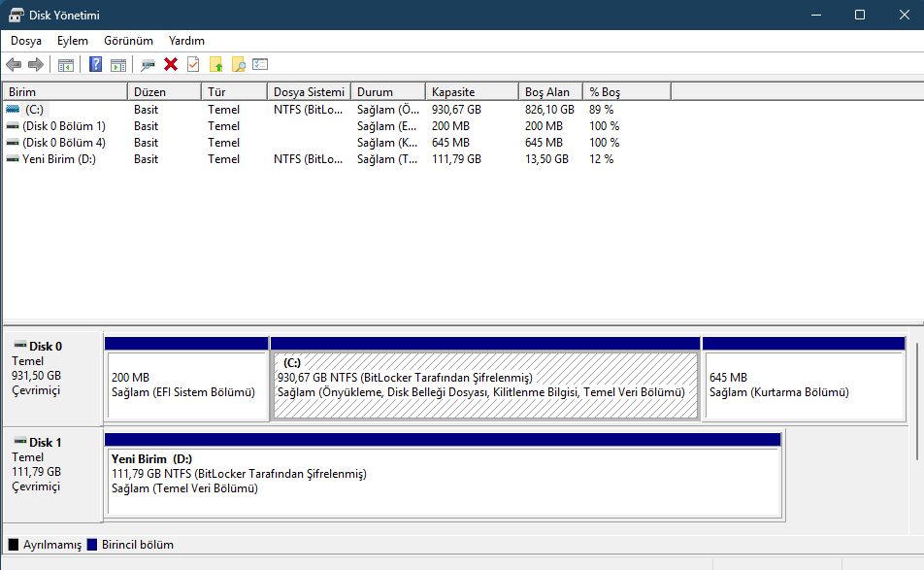Toggle the Show/Hide Action Pane icon
This screenshot has height=570, width=924.
(116, 64)
